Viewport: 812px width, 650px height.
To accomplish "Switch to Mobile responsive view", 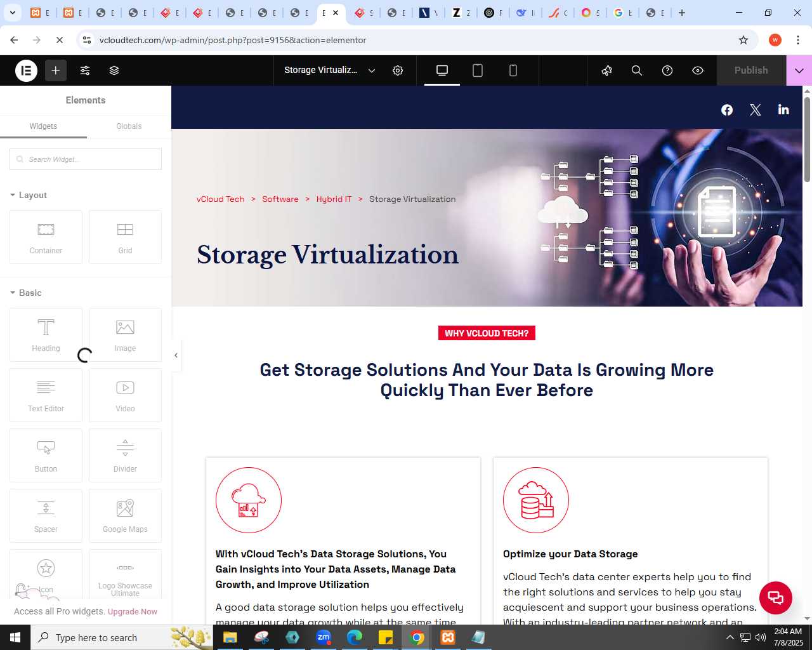I will click(x=513, y=70).
